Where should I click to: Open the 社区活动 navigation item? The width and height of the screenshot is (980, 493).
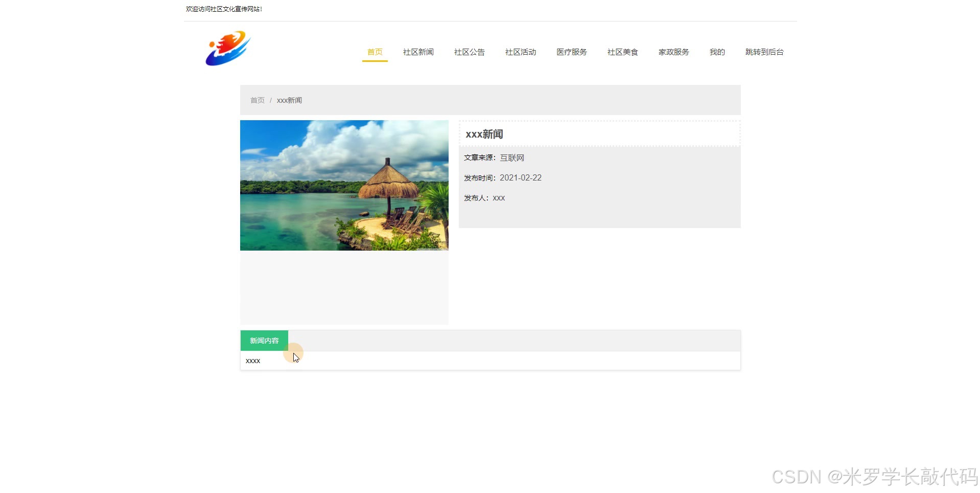pyautogui.click(x=520, y=52)
